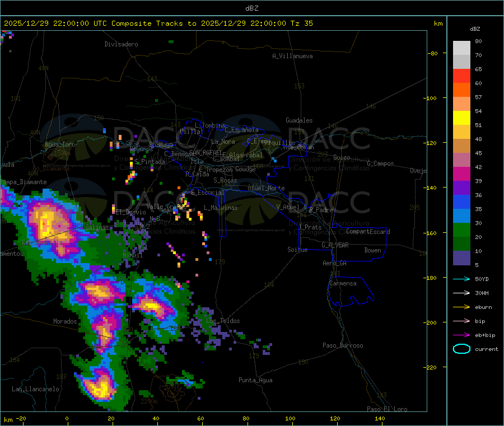Click the Punta_Agua map label
This screenshot has width=504, height=426.
[255, 380]
